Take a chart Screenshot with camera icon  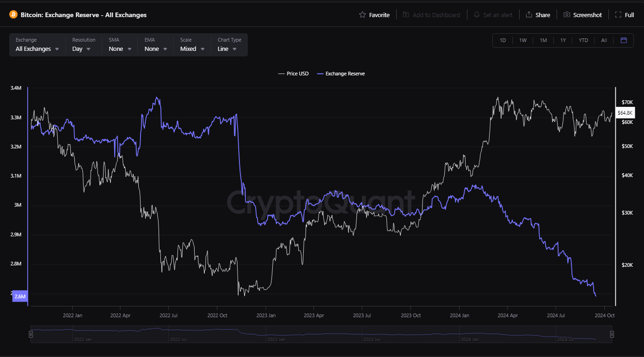point(567,15)
